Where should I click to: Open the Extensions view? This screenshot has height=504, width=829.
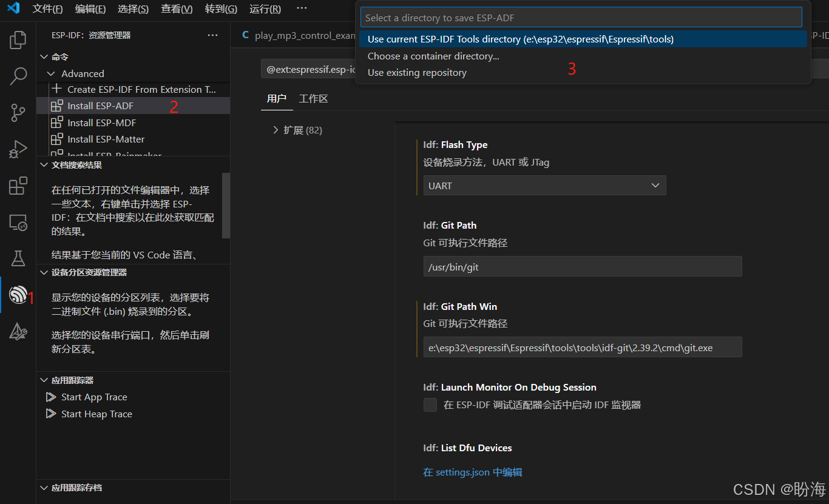pyautogui.click(x=18, y=186)
